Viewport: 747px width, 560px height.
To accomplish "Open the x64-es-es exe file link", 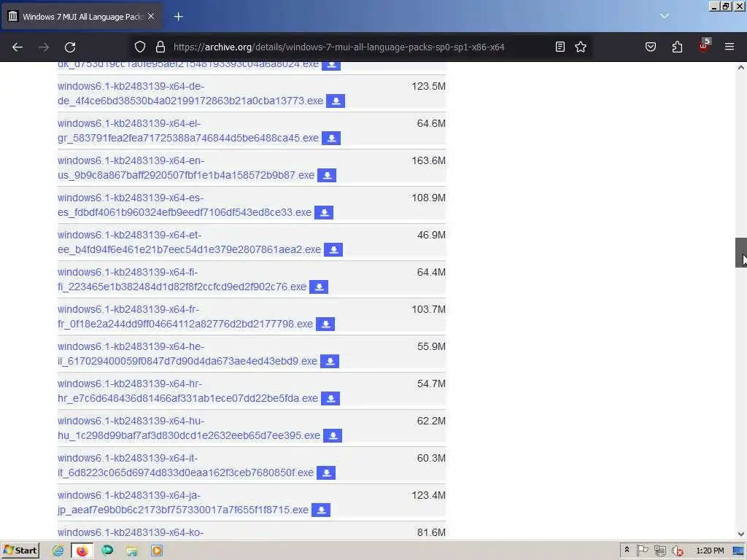I will click(185, 205).
